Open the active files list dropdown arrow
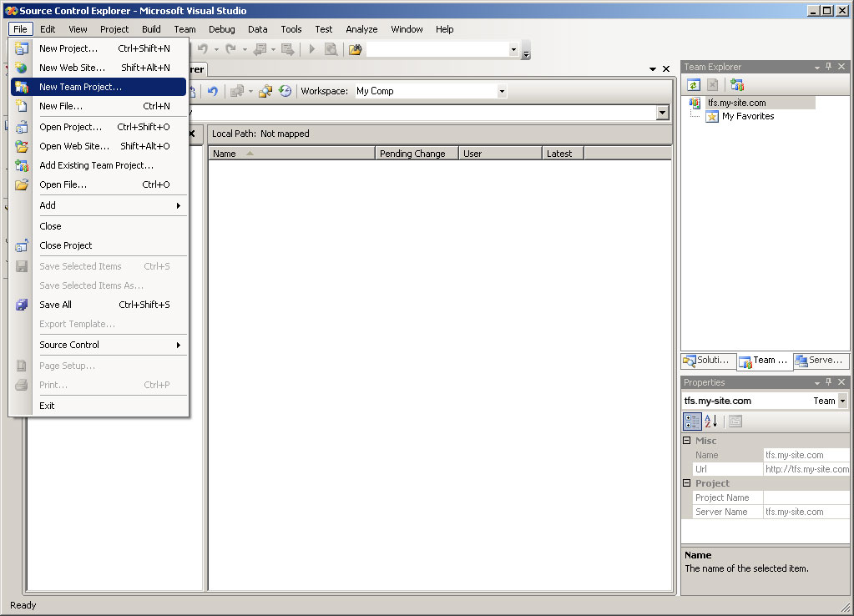 [x=653, y=69]
